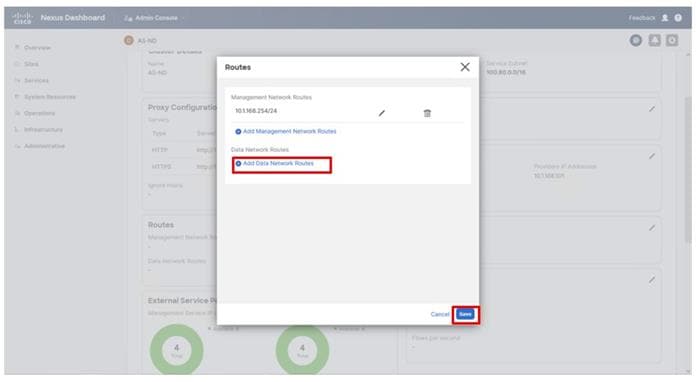Cancel the Routes dialog
This screenshot has width=696, height=382.
[x=439, y=314]
